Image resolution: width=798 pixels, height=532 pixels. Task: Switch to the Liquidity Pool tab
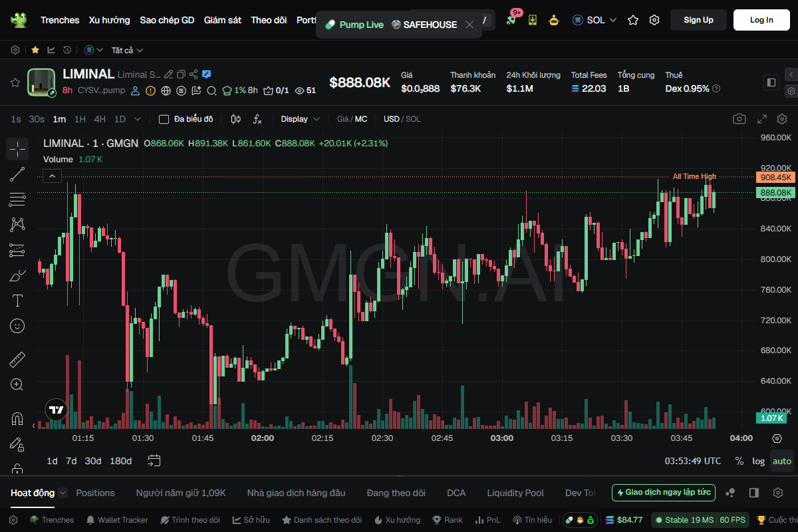pyautogui.click(x=515, y=493)
